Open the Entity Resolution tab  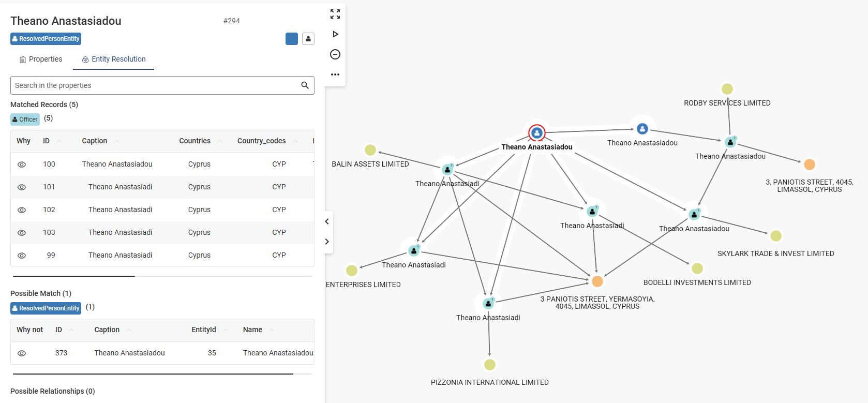[114, 59]
